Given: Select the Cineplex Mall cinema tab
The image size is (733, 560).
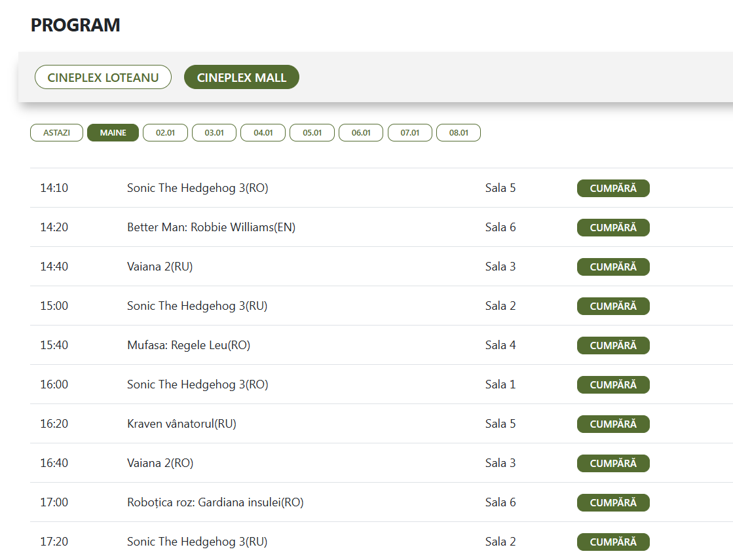Looking at the screenshot, I should pos(242,77).
